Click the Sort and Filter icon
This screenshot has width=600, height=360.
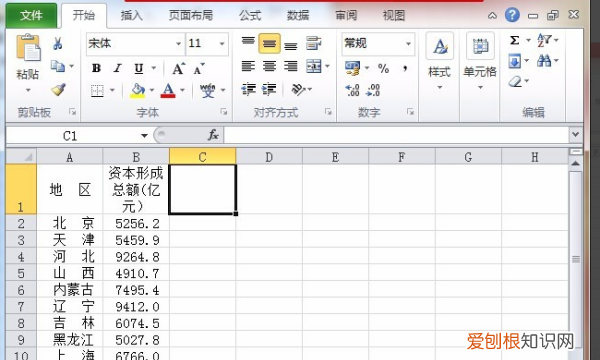pos(544,40)
